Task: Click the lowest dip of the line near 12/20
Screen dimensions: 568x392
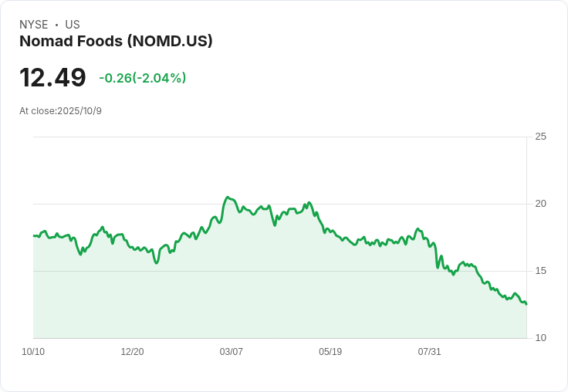Action: [x=156, y=263]
